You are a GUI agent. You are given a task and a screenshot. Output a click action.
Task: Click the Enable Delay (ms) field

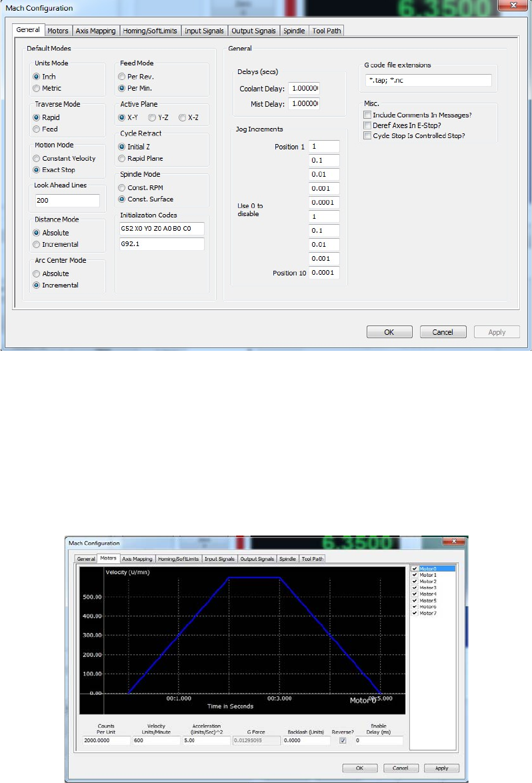[x=379, y=740]
